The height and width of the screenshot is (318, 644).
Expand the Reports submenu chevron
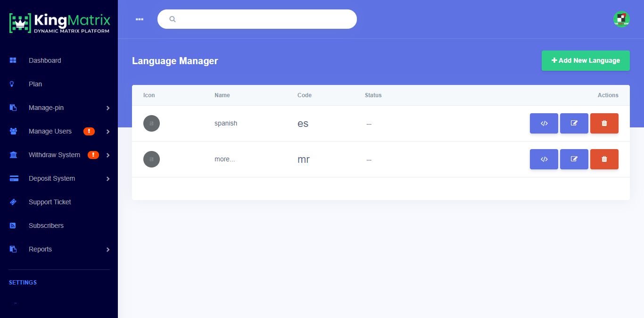108,250
